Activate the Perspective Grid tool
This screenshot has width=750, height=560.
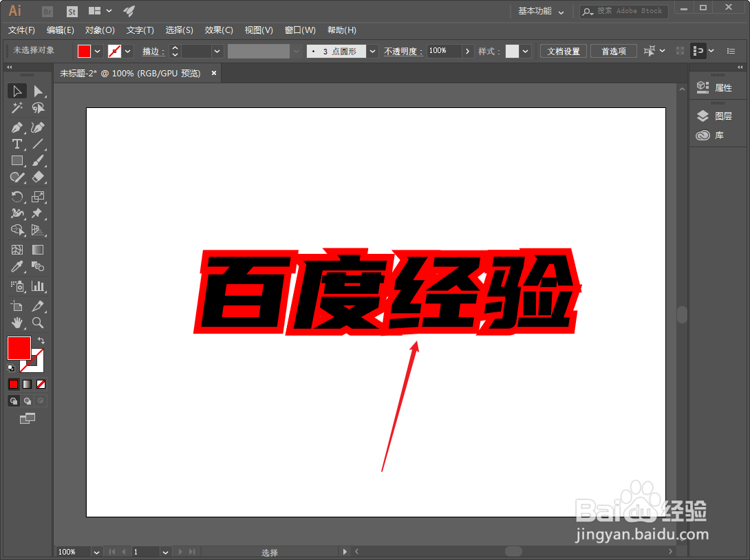(38, 230)
